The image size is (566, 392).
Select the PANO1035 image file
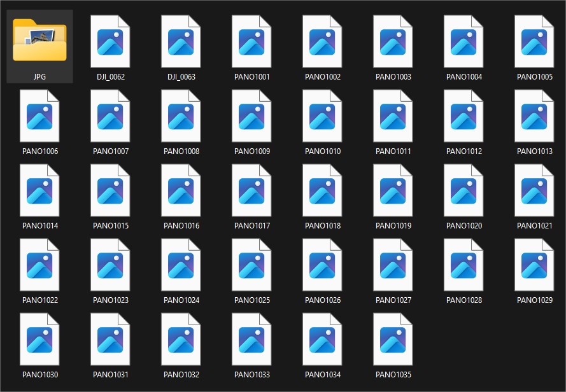point(393,339)
